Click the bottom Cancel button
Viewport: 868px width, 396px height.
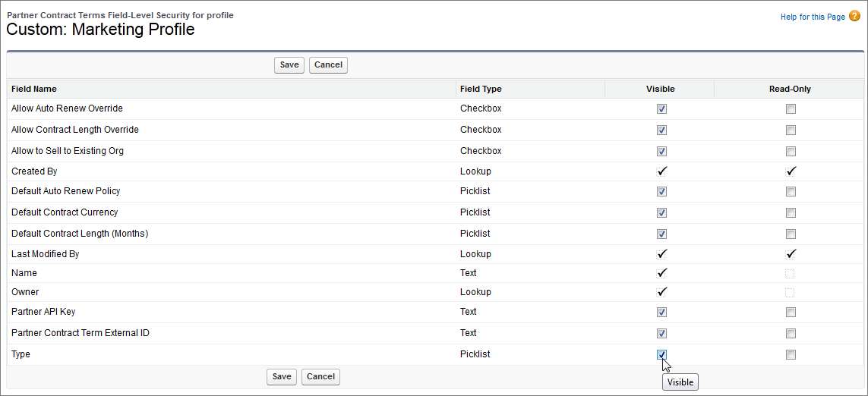tap(320, 376)
